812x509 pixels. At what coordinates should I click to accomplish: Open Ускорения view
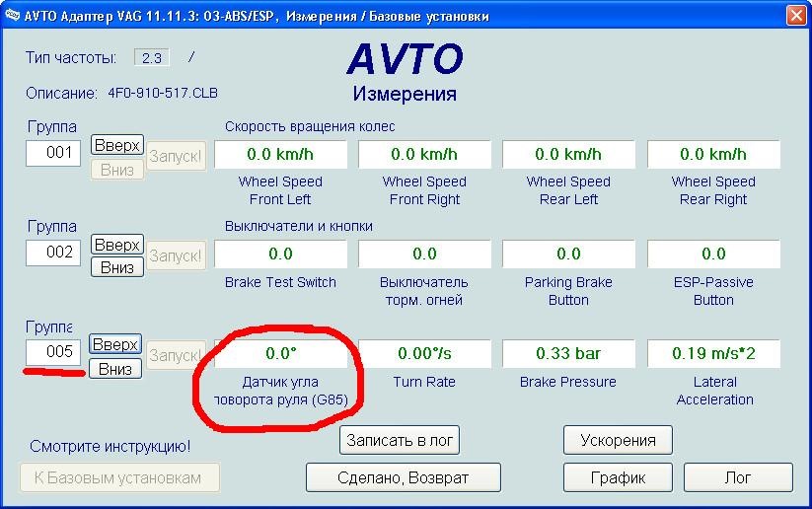(618, 440)
